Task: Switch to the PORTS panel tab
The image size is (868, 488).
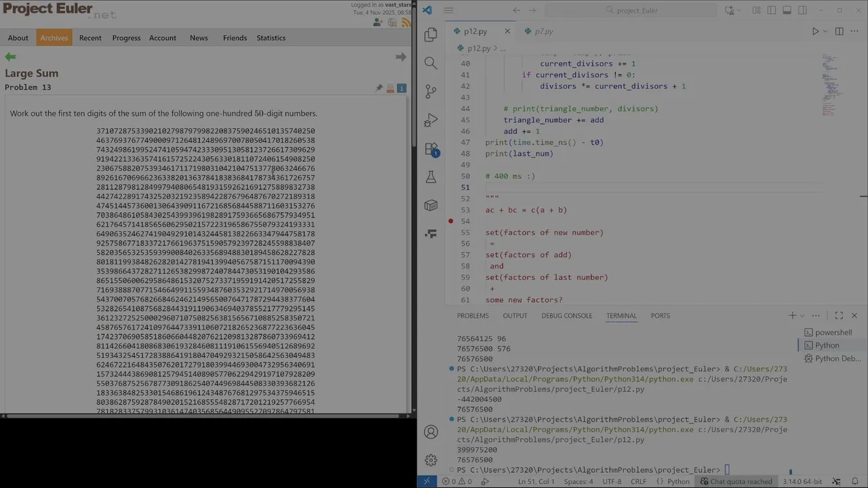Action: [x=660, y=315]
